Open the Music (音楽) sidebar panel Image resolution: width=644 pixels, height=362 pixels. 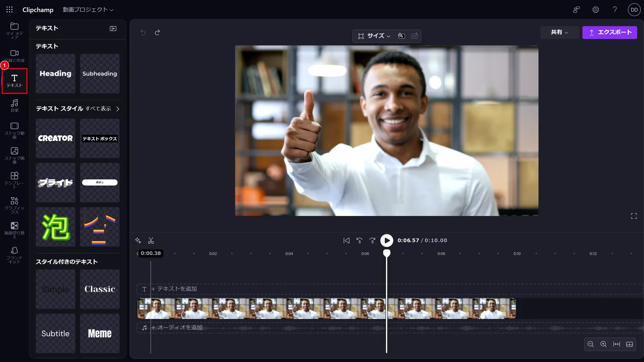click(x=14, y=105)
